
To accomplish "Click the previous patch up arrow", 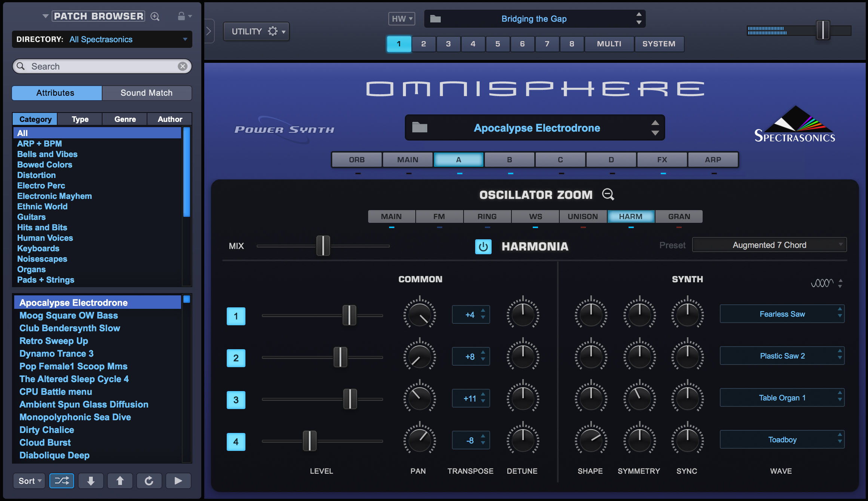I will [x=120, y=481].
